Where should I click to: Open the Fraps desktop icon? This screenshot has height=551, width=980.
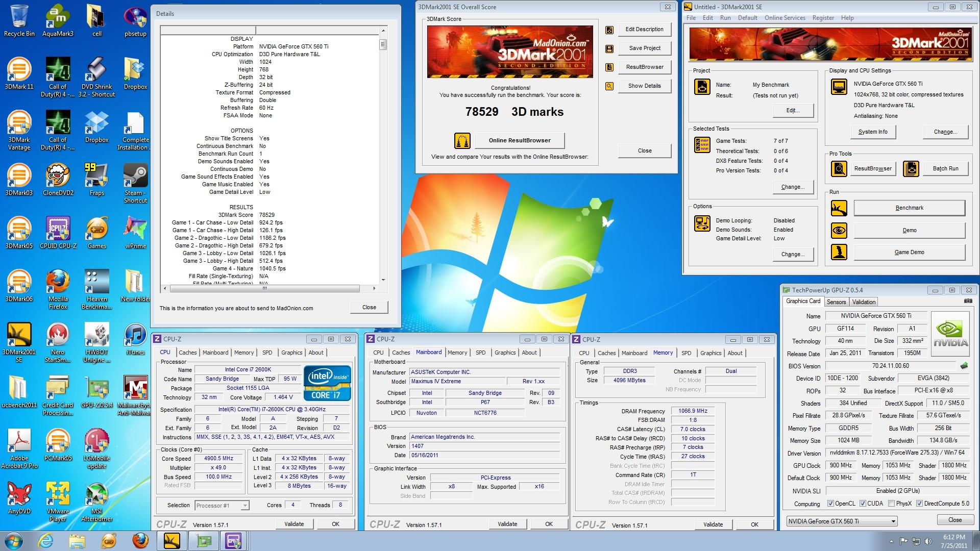(x=97, y=181)
